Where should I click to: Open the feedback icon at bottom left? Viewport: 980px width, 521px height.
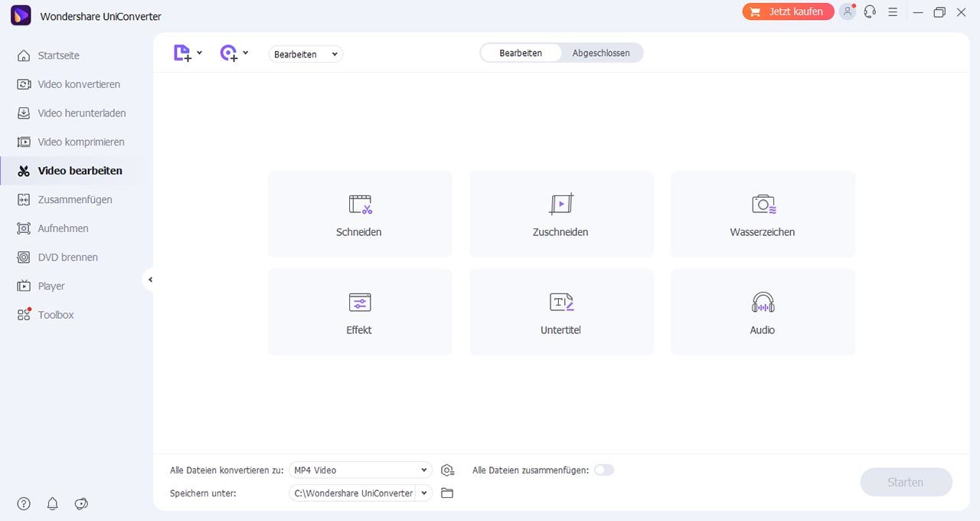pyautogui.click(x=82, y=503)
